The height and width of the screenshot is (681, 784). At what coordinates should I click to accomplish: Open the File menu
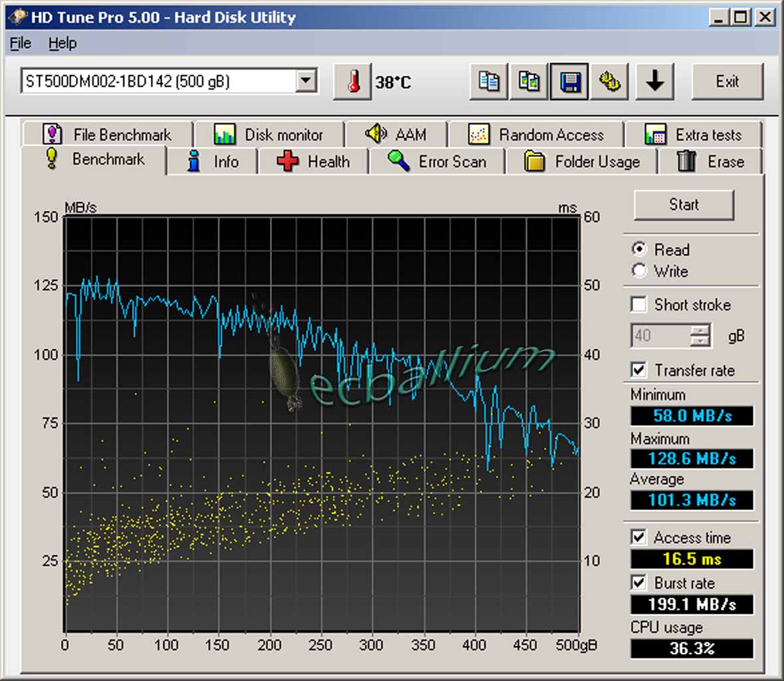click(x=20, y=43)
